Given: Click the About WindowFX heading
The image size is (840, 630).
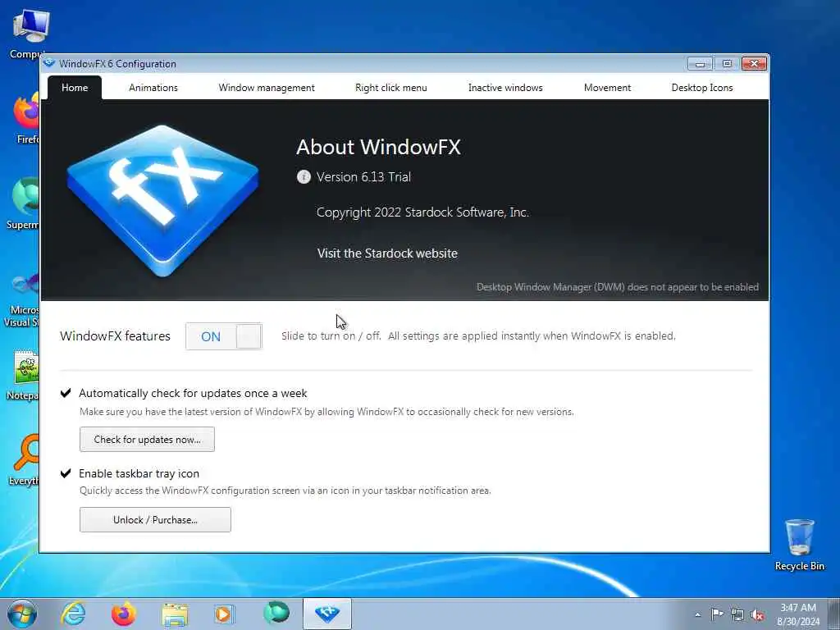Looking at the screenshot, I should 378,147.
